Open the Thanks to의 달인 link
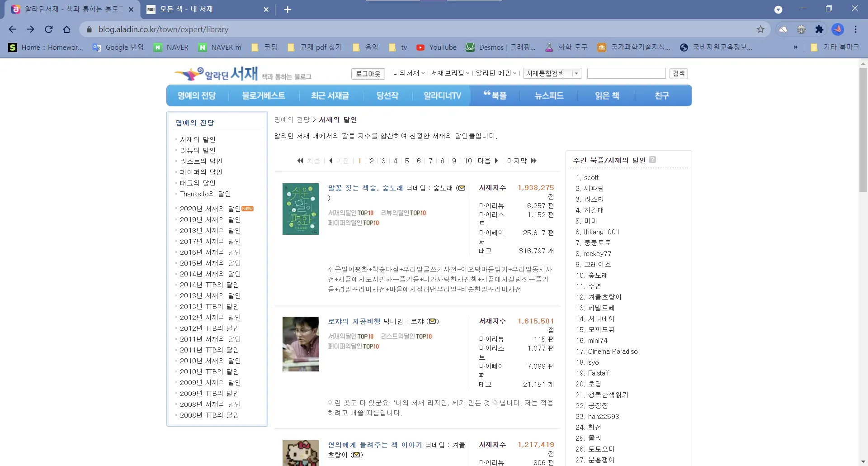This screenshot has width=868, height=466. coord(205,194)
